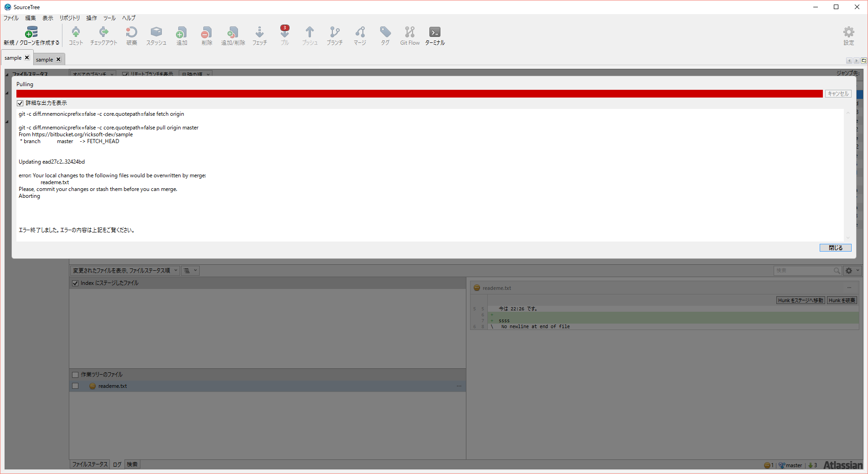This screenshot has height=474, width=868.
Task: Switch to the first sample tab
Action: [x=13, y=58]
